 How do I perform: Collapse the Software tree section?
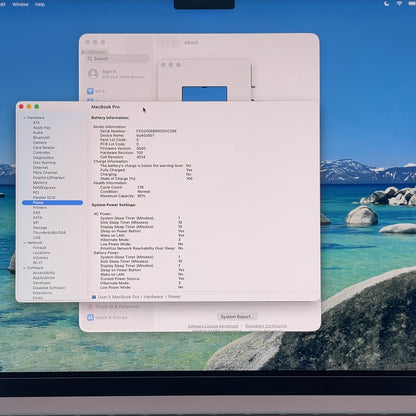click(x=24, y=268)
